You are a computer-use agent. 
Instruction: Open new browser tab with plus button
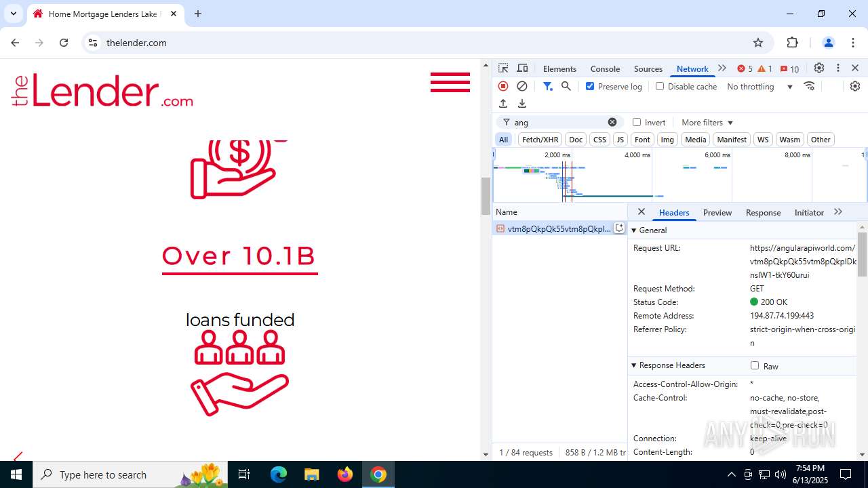coord(198,14)
